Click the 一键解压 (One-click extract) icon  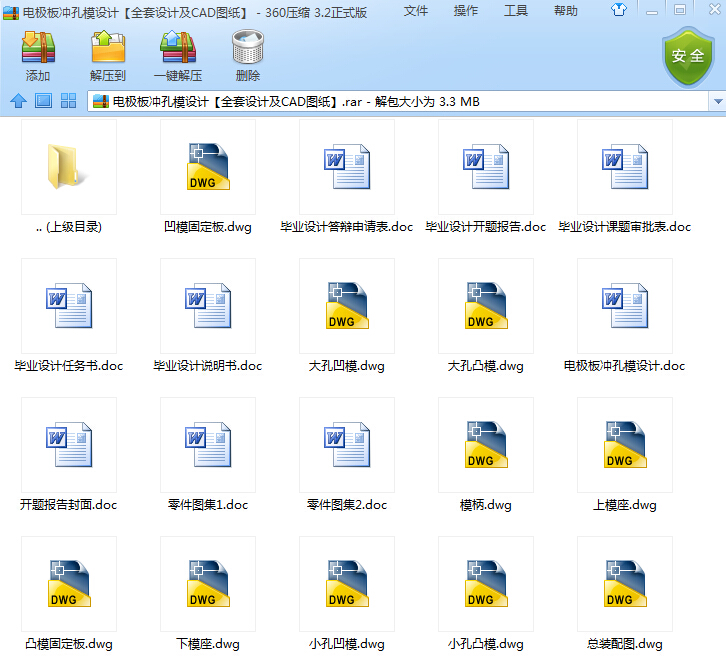[178, 47]
